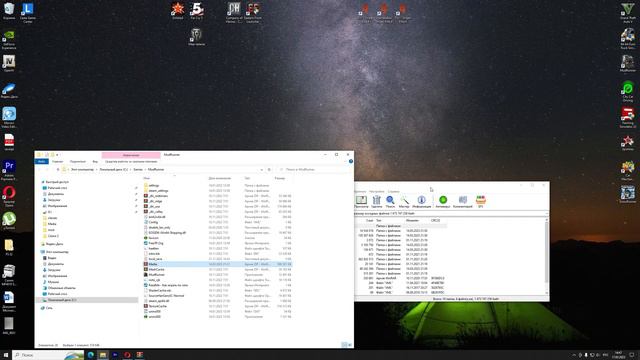Switch Explorer to large icons view toggle

click(x=350, y=345)
